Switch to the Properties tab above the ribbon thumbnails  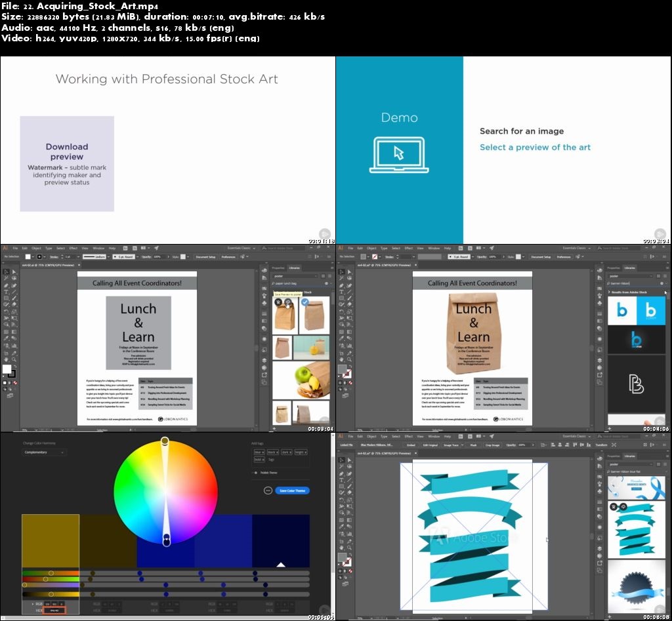pyautogui.click(x=613, y=456)
